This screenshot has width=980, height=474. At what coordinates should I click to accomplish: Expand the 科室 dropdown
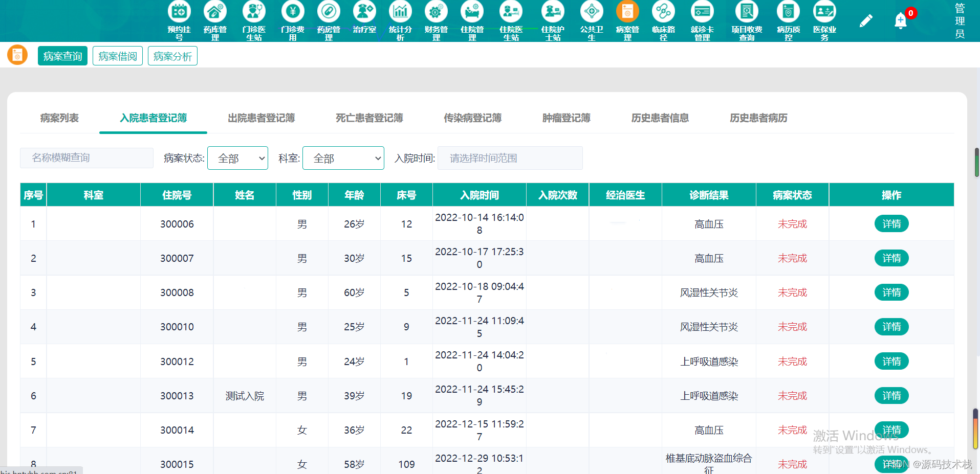343,158
